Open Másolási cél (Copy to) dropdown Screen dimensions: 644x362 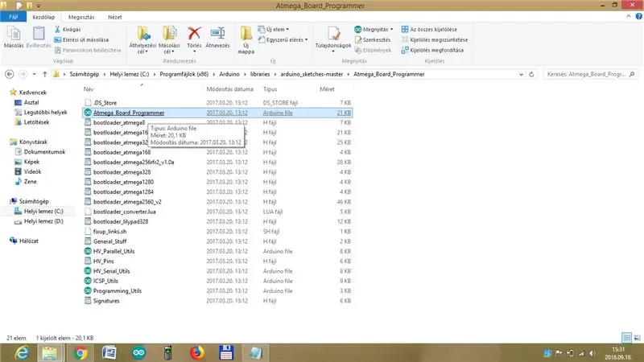click(169, 49)
